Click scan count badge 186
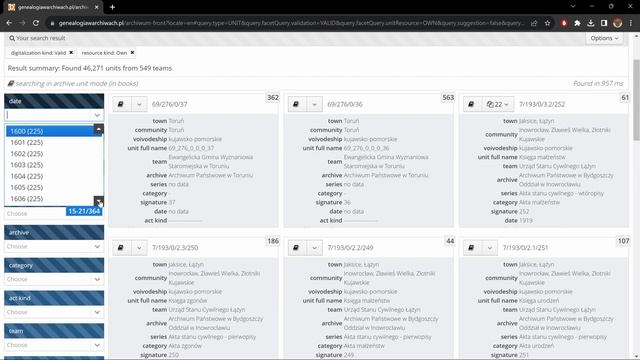 273,241
